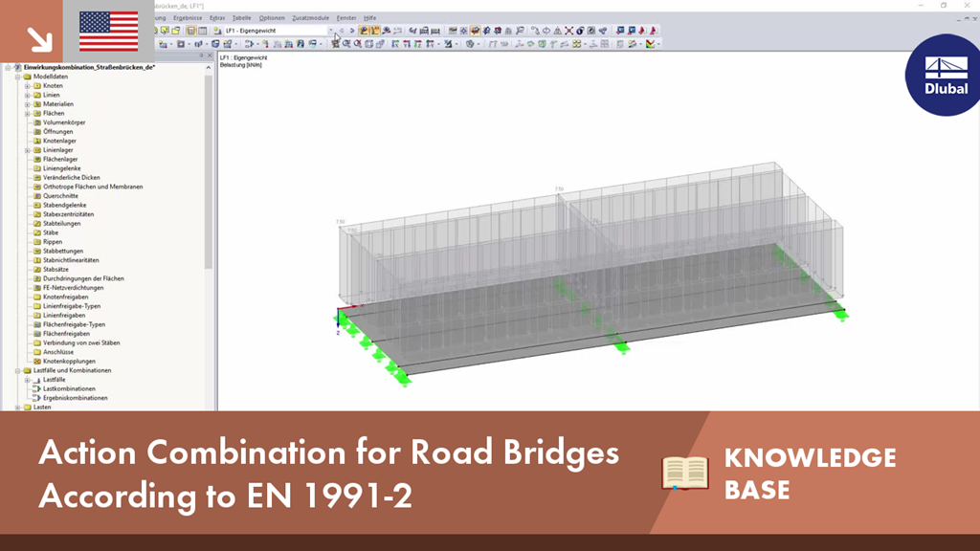980x551 pixels.
Task: Open the Tabelle menu
Action: pyautogui.click(x=241, y=18)
